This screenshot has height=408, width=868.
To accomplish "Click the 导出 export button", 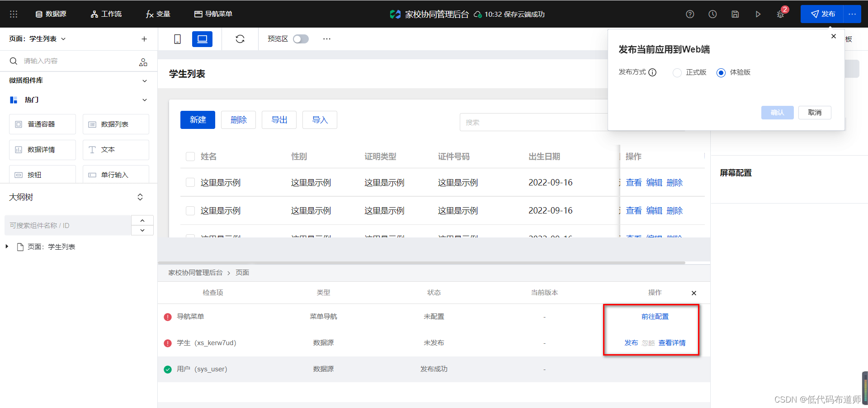I will [x=279, y=120].
